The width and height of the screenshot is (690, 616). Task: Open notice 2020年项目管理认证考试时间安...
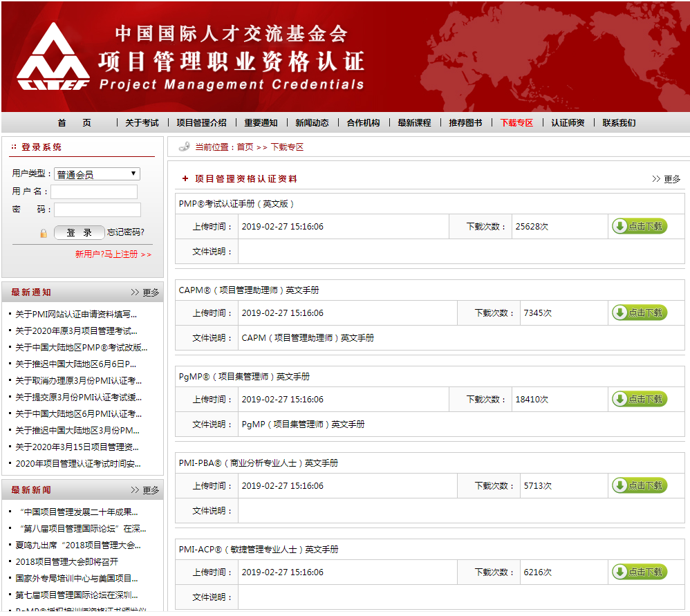78,464
